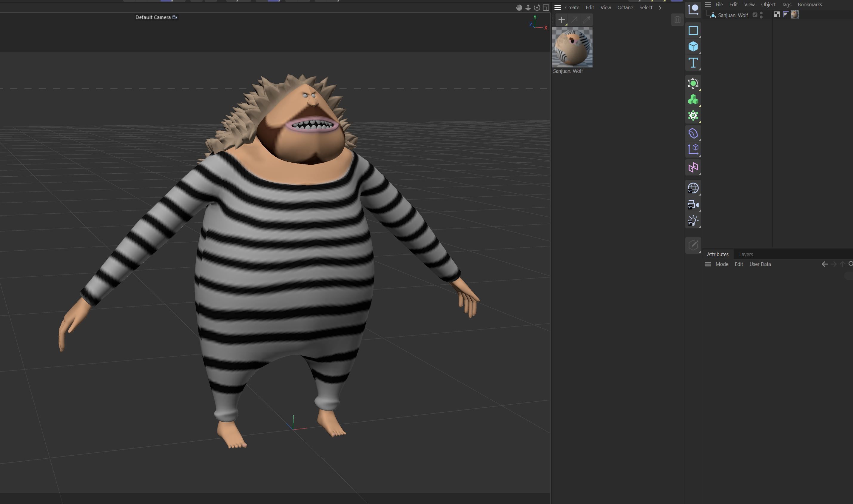Go up one level in Attributes

842,264
